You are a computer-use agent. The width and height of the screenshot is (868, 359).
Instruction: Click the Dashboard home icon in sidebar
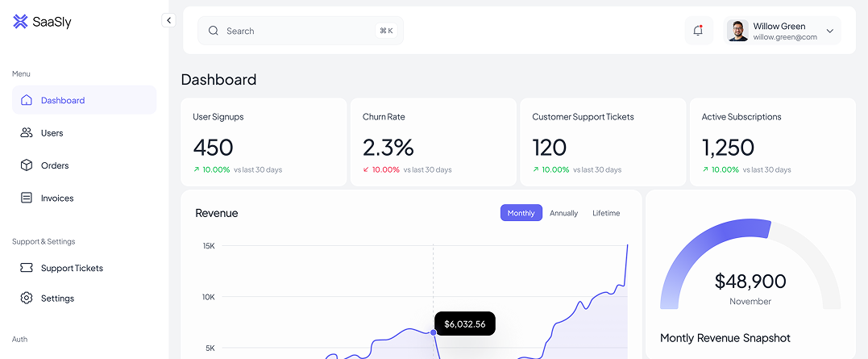pos(27,101)
